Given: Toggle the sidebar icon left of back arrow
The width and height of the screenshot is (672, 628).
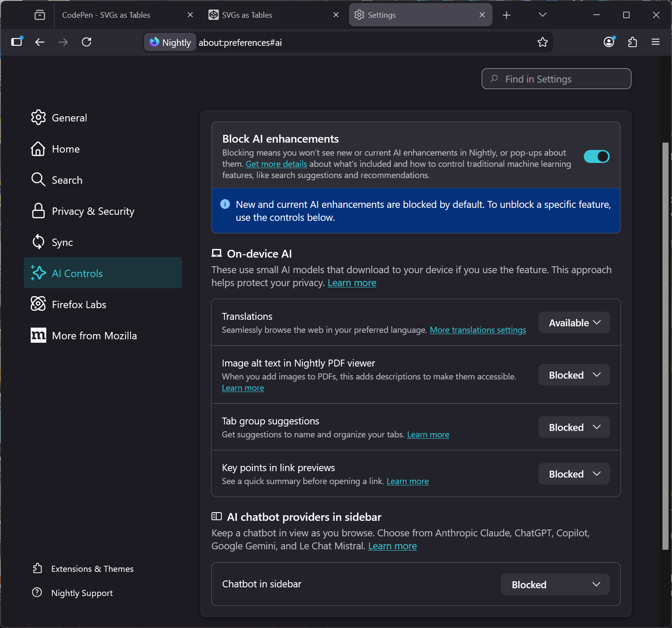Looking at the screenshot, I should tap(16, 42).
